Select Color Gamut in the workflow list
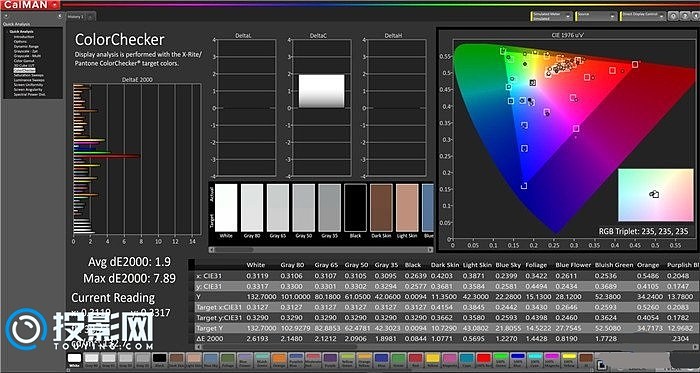 pos(23,61)
